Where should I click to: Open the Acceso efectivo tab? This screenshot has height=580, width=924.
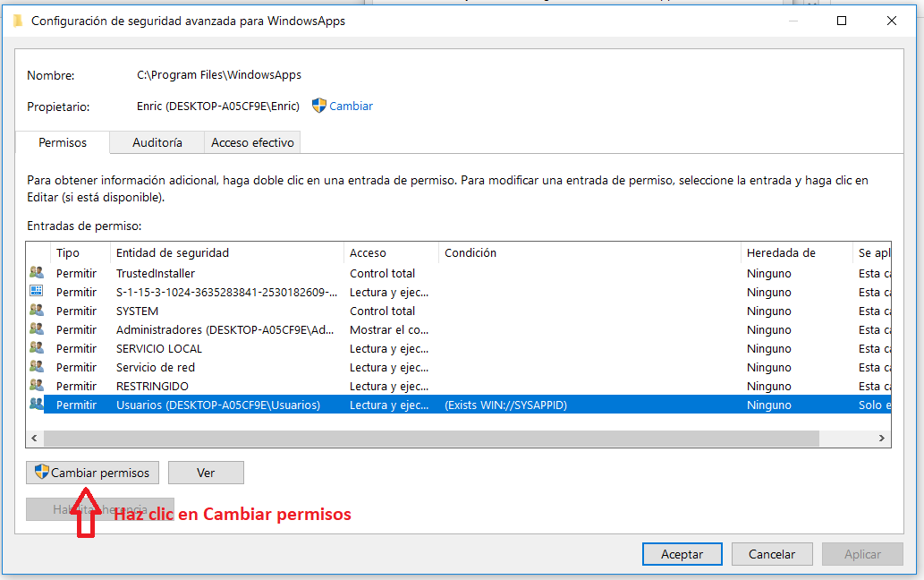tap(252, 142)
